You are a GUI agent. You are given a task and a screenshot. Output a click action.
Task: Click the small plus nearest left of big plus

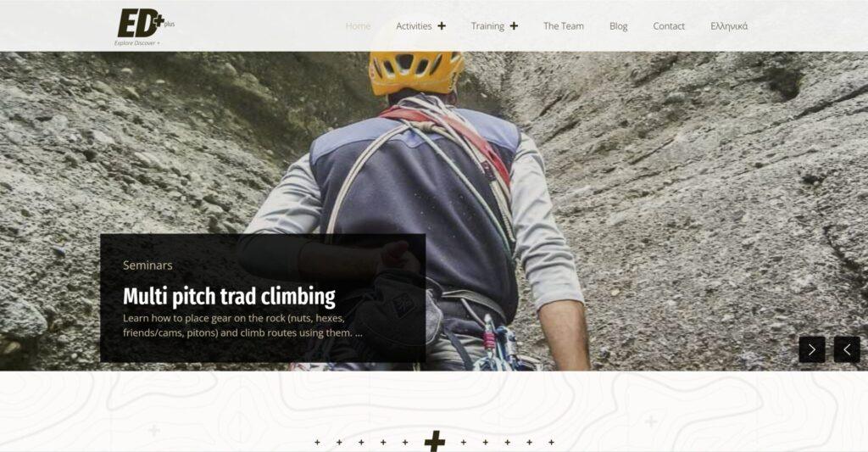coord(405,442)
